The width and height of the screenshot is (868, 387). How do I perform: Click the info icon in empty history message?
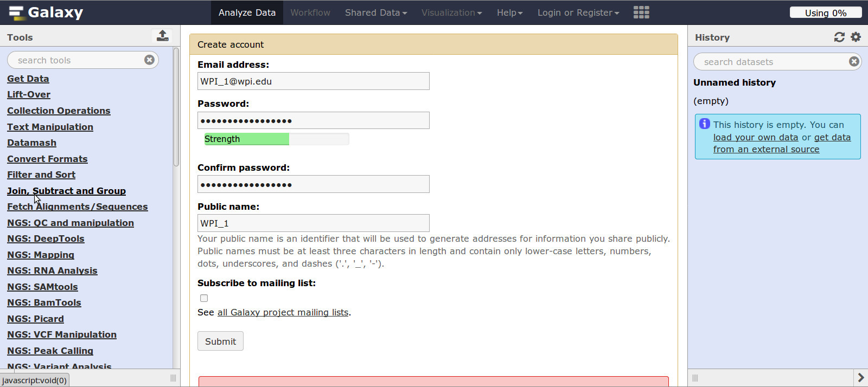point(705,124)
